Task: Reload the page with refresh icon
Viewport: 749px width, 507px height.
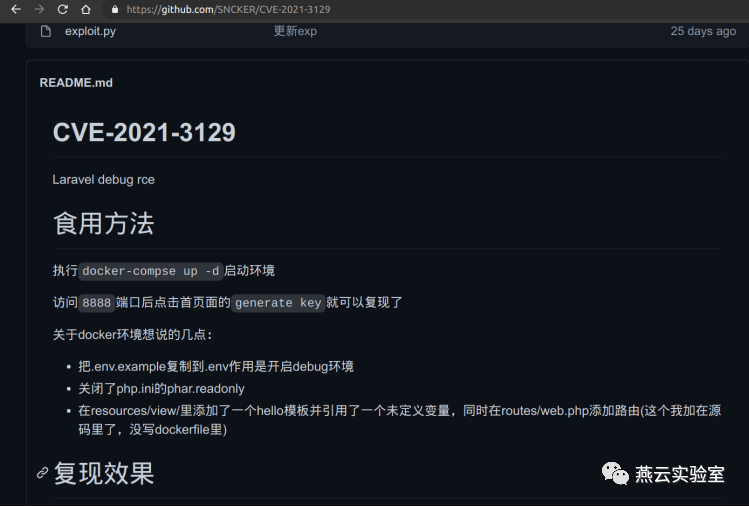Action: (63, 10)
